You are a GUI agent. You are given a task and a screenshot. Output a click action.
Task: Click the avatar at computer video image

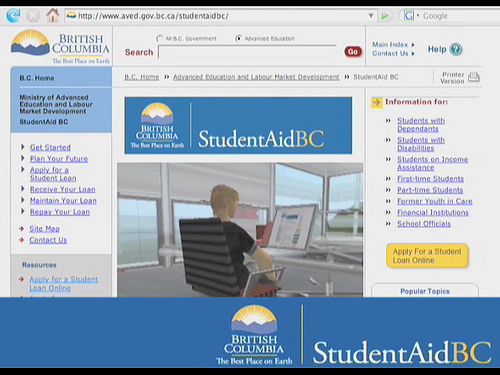pyautogui.click(x=240, y=230)
